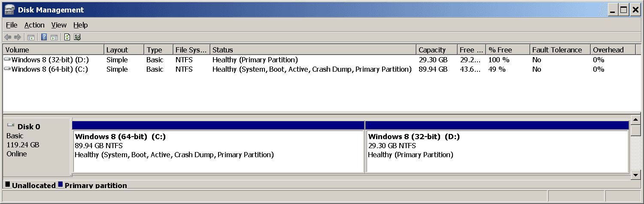644x204 pixels.
Task: Click the Back arrow toolbar icon
Action: [x=8, y=37]
